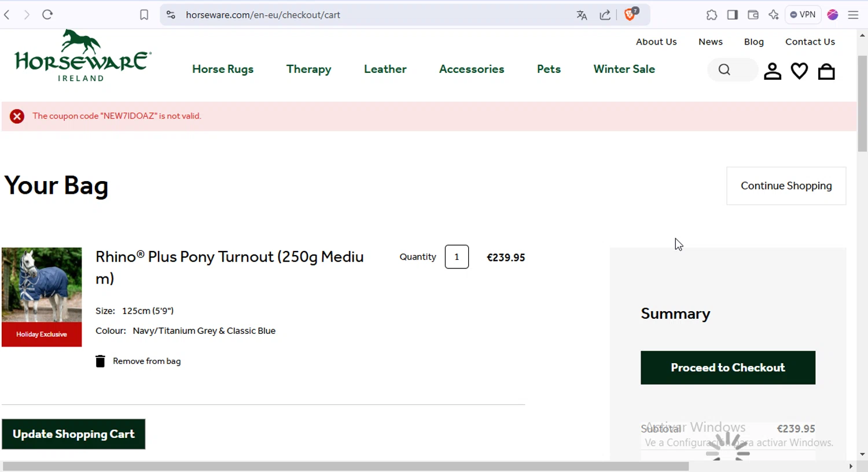Screen dimensions: 868x472
Task: Open site settings icon in address bar
Action: 171,15
